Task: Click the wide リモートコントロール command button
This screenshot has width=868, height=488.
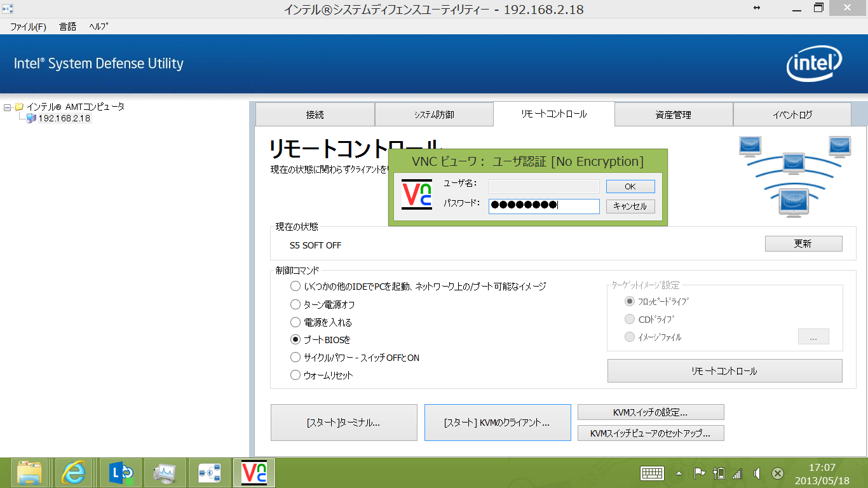Action: pyautogui.click(x=724, y=371)
